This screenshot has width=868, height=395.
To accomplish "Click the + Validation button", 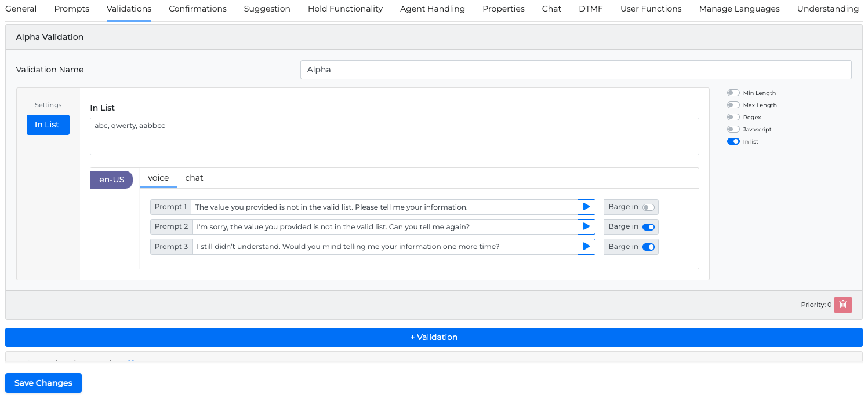I will pos(434,337).
